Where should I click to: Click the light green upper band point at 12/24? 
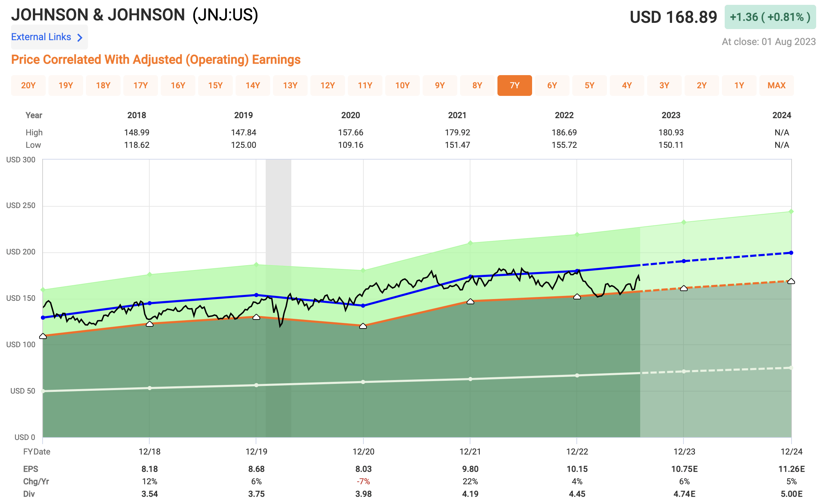coord(791,211)
